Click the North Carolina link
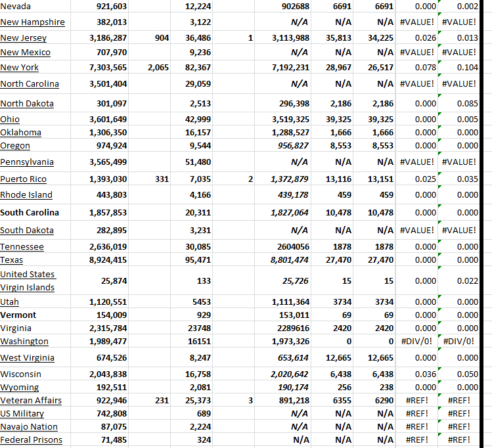The width and height of the screenshot is (492, 448). [x=30, y=84]
